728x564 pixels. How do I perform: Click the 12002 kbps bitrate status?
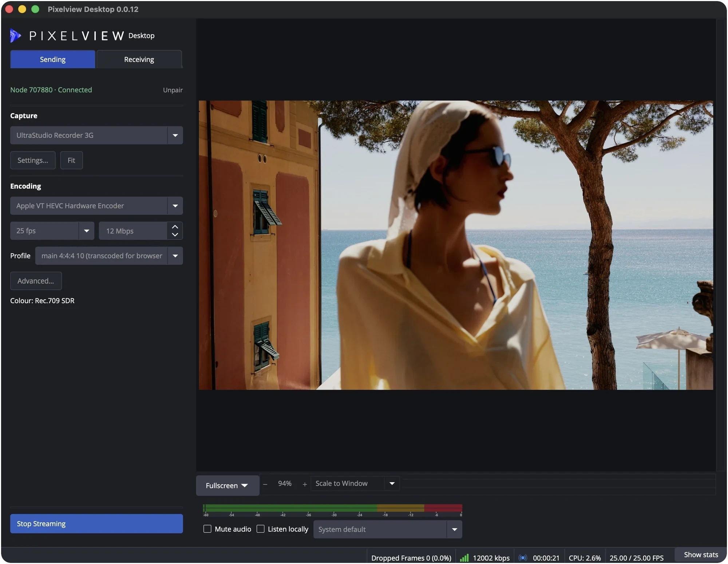coord(491,558)
